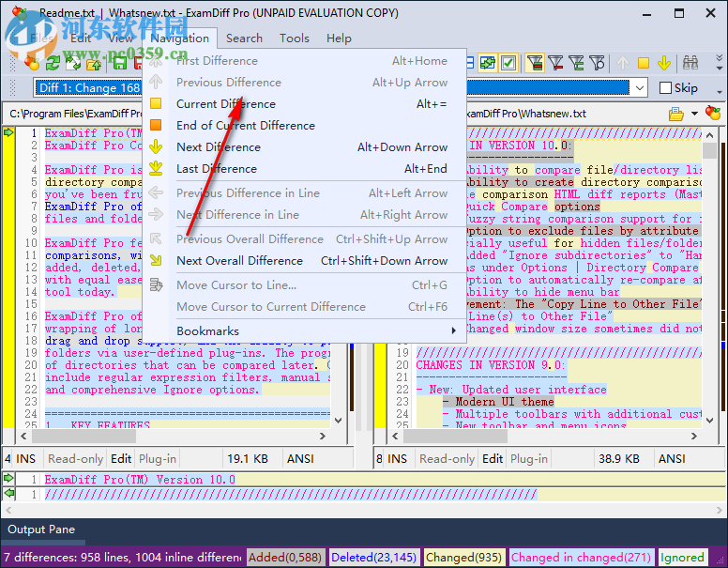Click the Output Pane header
This screenshot has width=728, height=568.
(x=41, y=530)
